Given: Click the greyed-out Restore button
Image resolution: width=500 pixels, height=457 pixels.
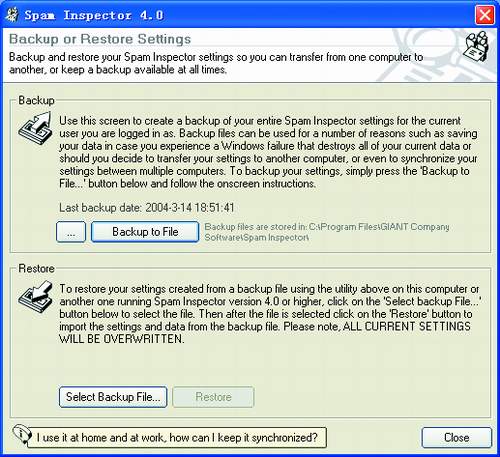Looking at the screenshot, I should 213,397.
